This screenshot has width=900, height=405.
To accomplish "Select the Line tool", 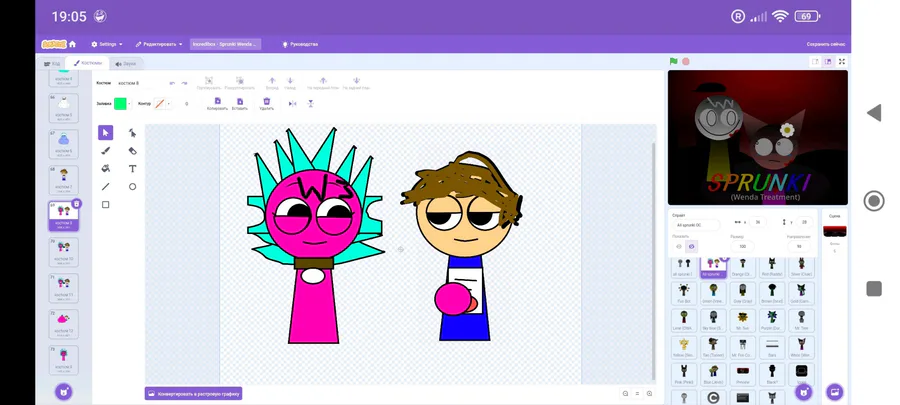I will click(x=106, y=186).
